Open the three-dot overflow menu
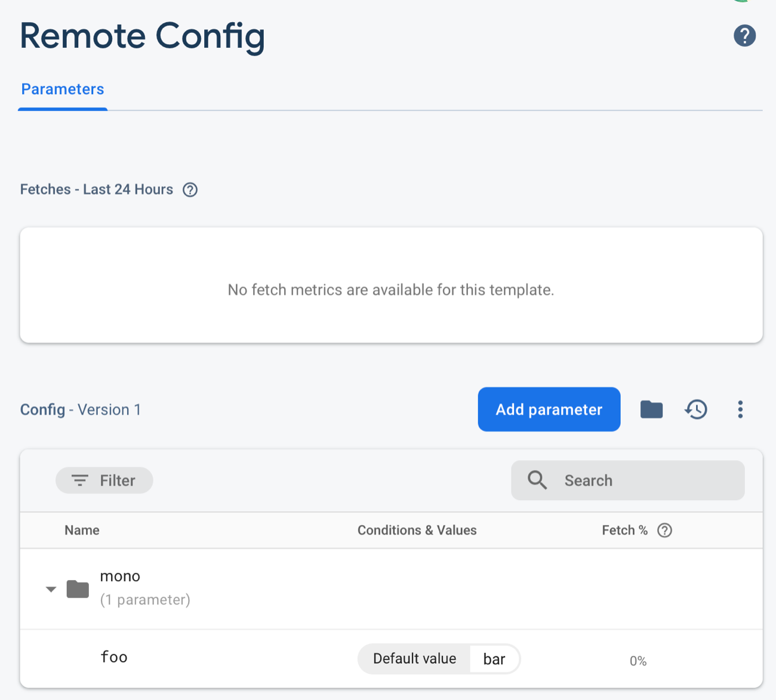The height and width of the screenshot is (700, 776). (x=740, y=409)
